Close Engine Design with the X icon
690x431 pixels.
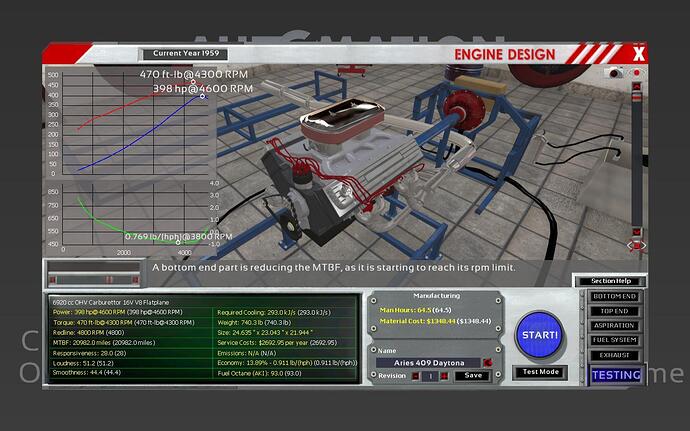point(639,53)
